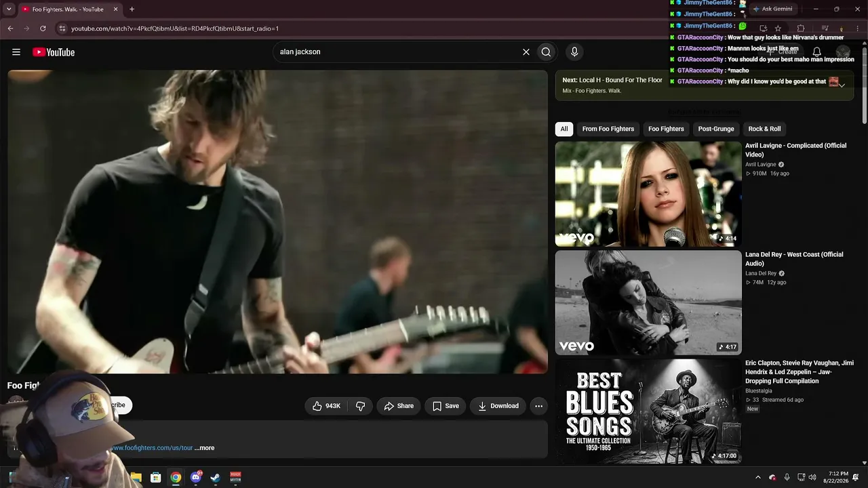The height and width of the screenshot is (488, 868).
Task: Open a new browser tab
Action: pos(132,9)
